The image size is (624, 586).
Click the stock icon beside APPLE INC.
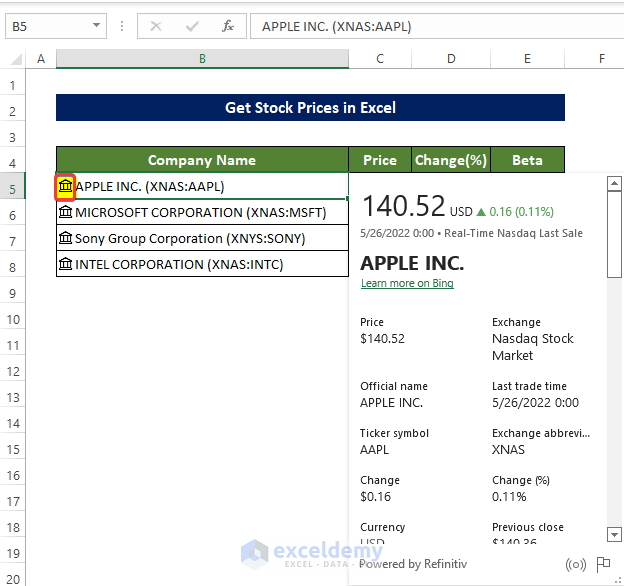click(x=65, y=186)
